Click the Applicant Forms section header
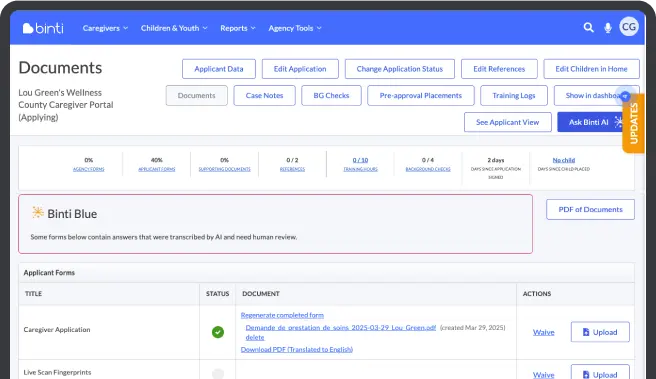 pyautogui.click(x=49, y=273)
